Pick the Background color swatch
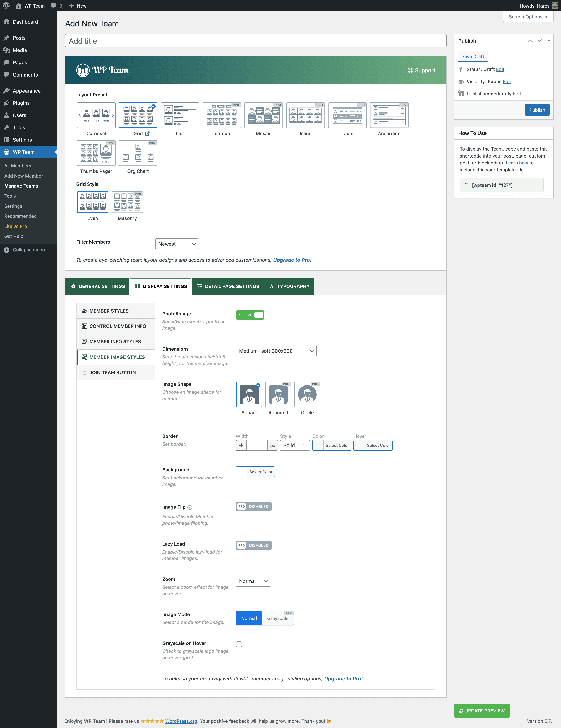Viewport: 561px width, 728px height. 242,472
